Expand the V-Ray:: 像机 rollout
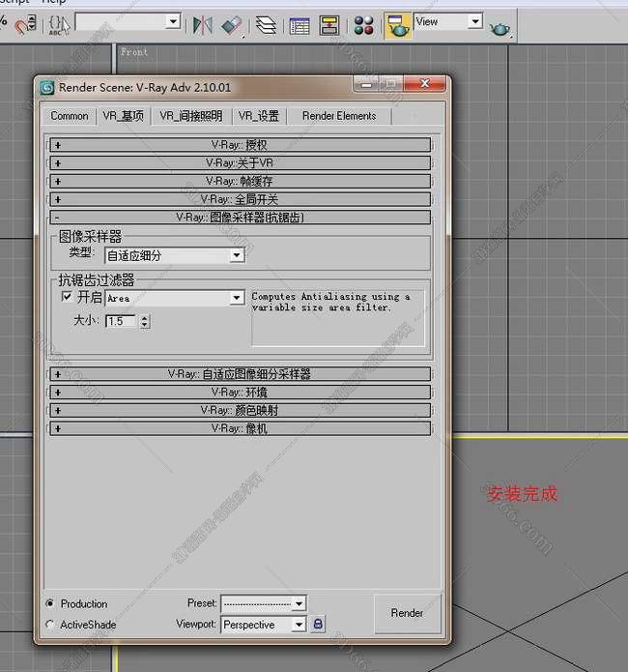The height and width of the screenshot is (672, 628). tap(240, 428)
